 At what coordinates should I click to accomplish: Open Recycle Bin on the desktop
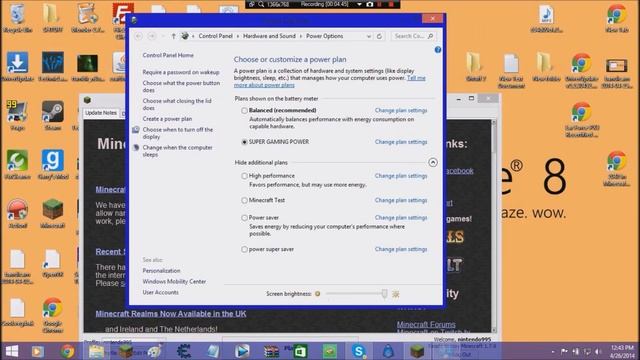tap(17, 18)
